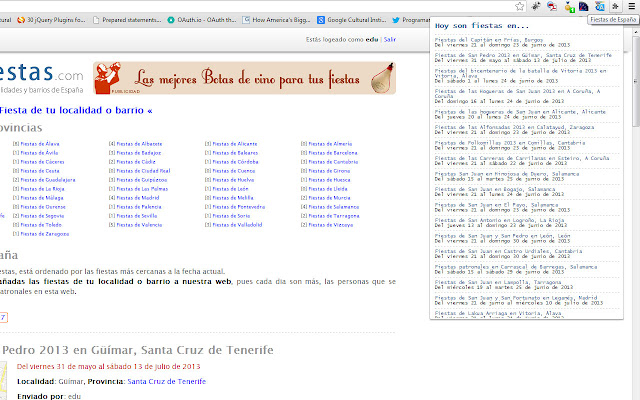Open popup entry San Juan en Hinojosa de Duero
640x400 pixels.
(507, 173)
